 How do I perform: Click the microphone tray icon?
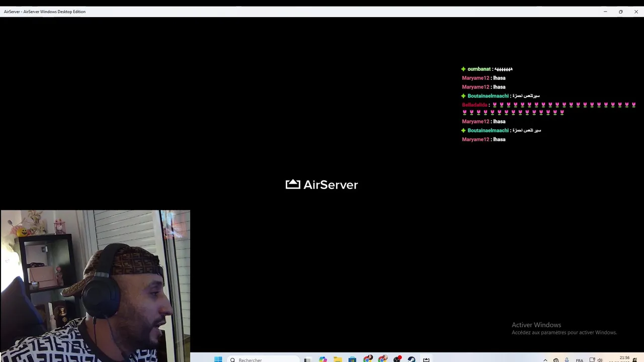567,360
